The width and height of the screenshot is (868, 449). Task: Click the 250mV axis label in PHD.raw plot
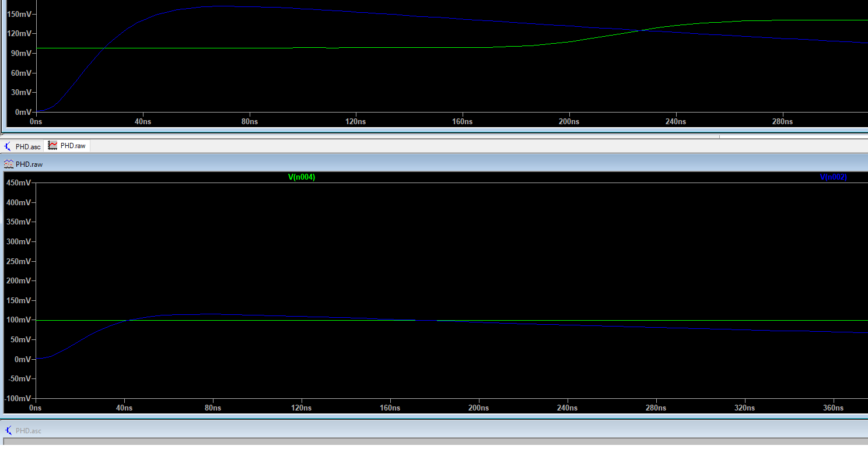tap(17, 261)
